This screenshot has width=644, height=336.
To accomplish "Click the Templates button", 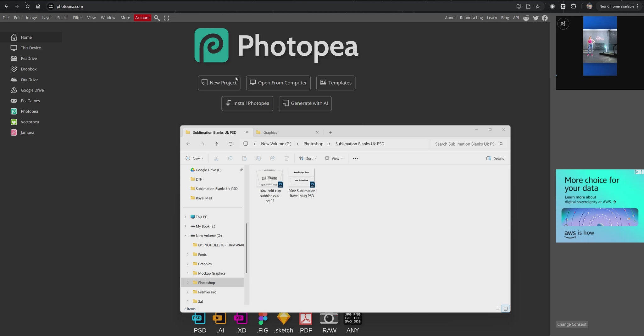I will tap(336, 83).
